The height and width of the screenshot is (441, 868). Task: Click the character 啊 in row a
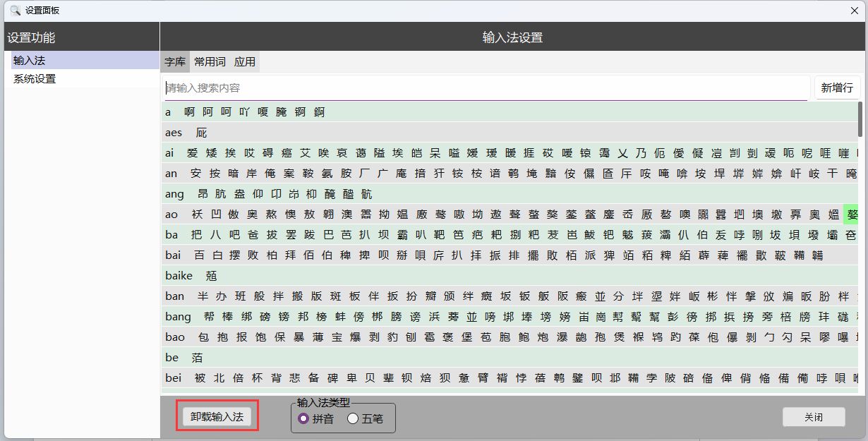coord(189,112)
